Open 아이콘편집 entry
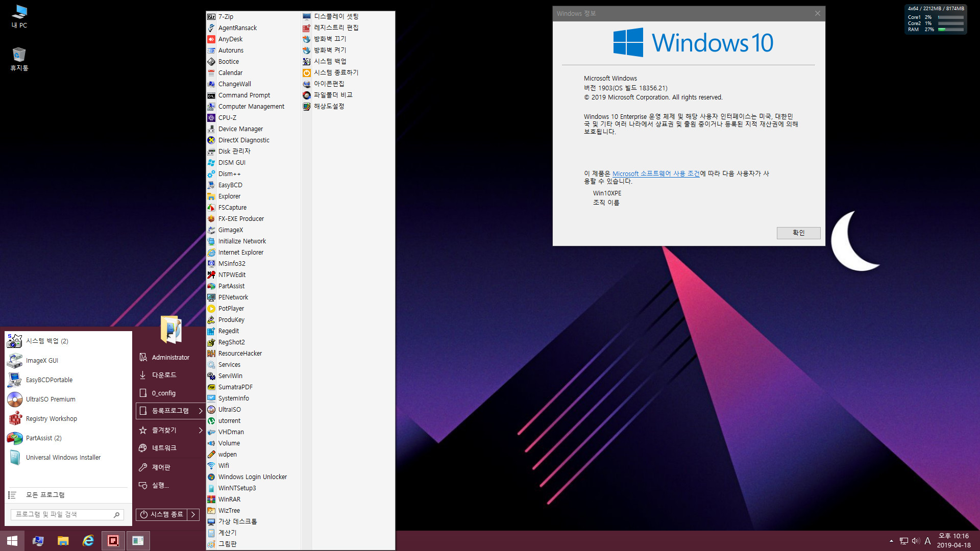Image resolution: width=980 pixels, height=551 pixels. point(329,84)
